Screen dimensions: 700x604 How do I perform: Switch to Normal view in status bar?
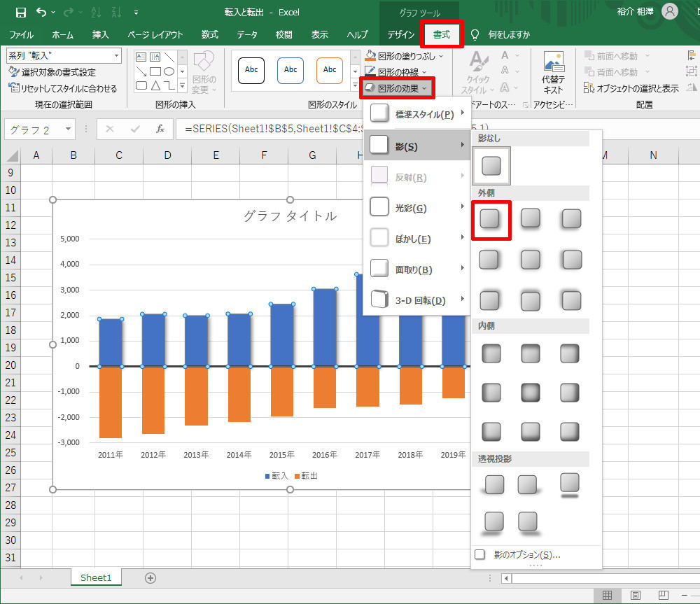click(x=607, y=595)
